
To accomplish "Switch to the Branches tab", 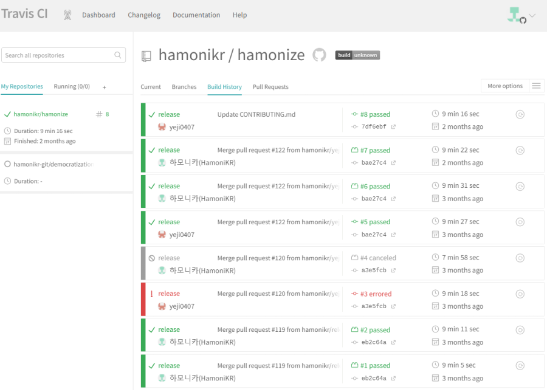I will 184,87.
